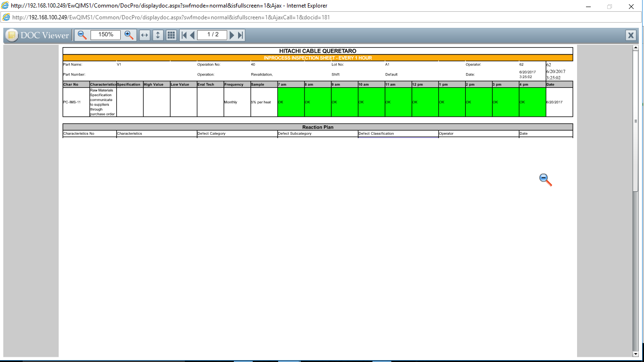Click the Part Number: label
644x362 pixels.
pyautogui.click(x=74, y=74)
